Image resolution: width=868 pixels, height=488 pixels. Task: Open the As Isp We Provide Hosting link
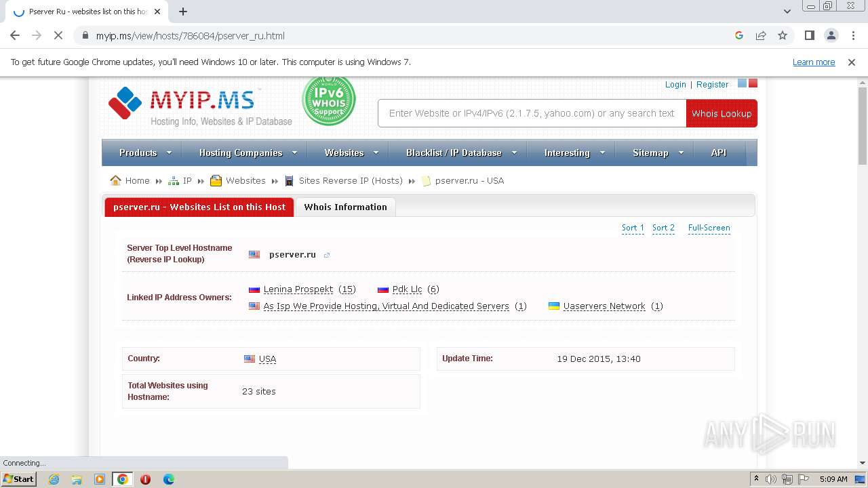[387, 306]
